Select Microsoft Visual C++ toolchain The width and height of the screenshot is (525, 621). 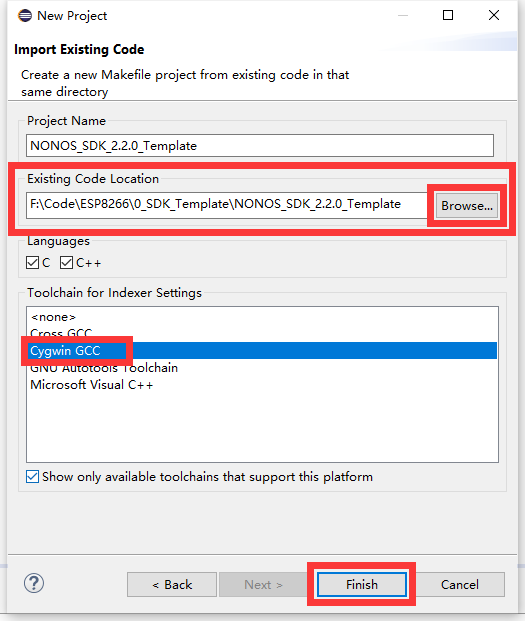[x=261, y=385]
